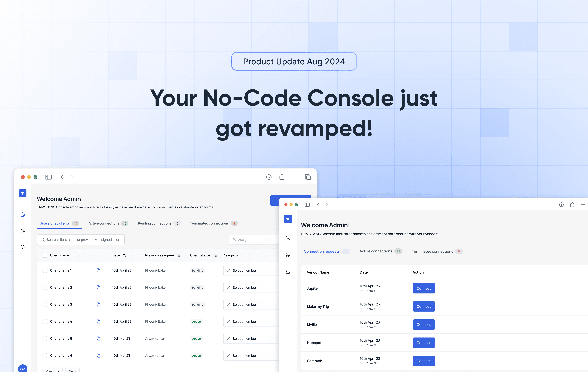Open Select member for Client name 2
The width and height of the screenshot is (588, 372).
tap(251, 288)
